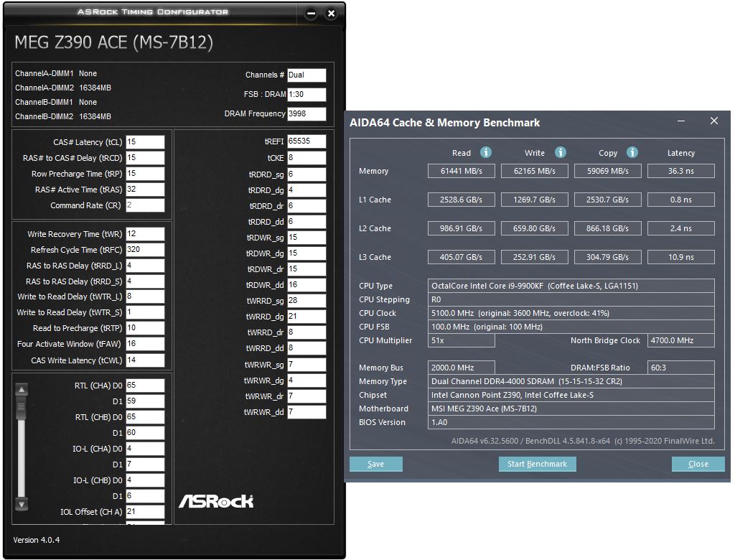Click the tRDRD_dg value field

(306, 190)
